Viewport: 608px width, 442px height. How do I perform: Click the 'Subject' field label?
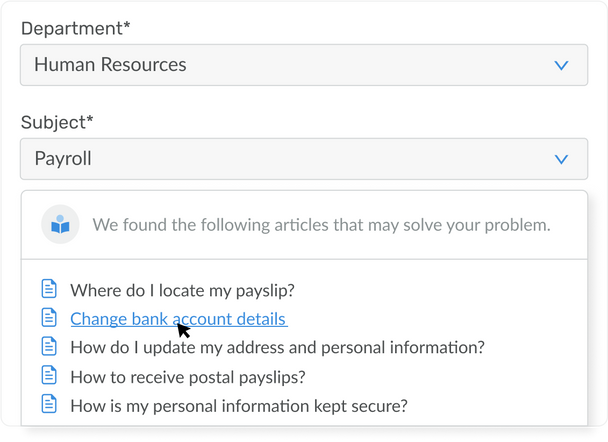53,123
